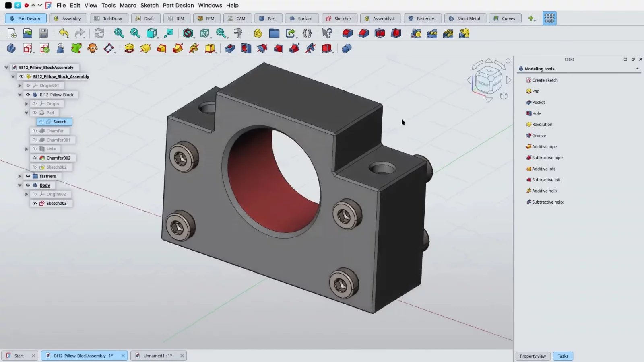
Task: Collapse the Pad tree node
Action: pos(27,113)
